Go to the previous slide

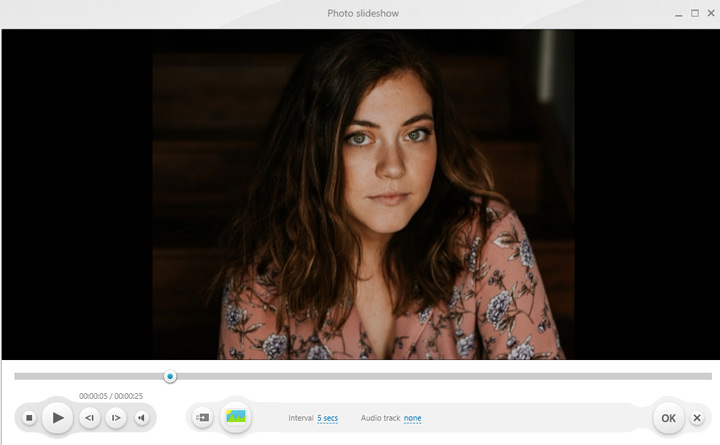90,418
